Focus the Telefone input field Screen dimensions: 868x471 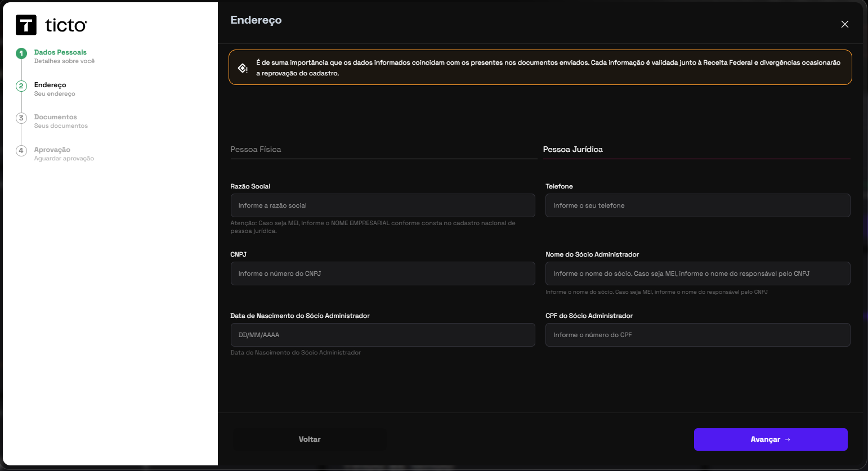tap(697, 205)
